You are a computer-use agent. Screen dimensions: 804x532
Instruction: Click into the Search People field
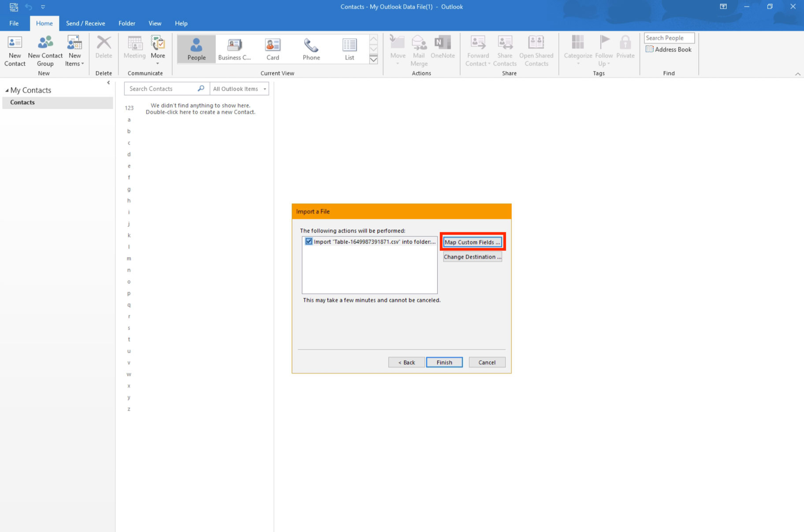669,38
